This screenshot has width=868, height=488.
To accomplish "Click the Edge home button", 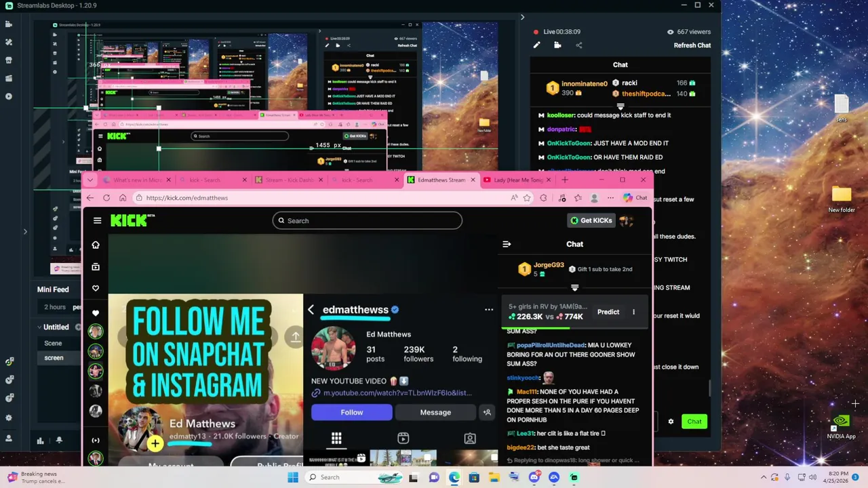I will pyautogui.click(x=123, y=198).
